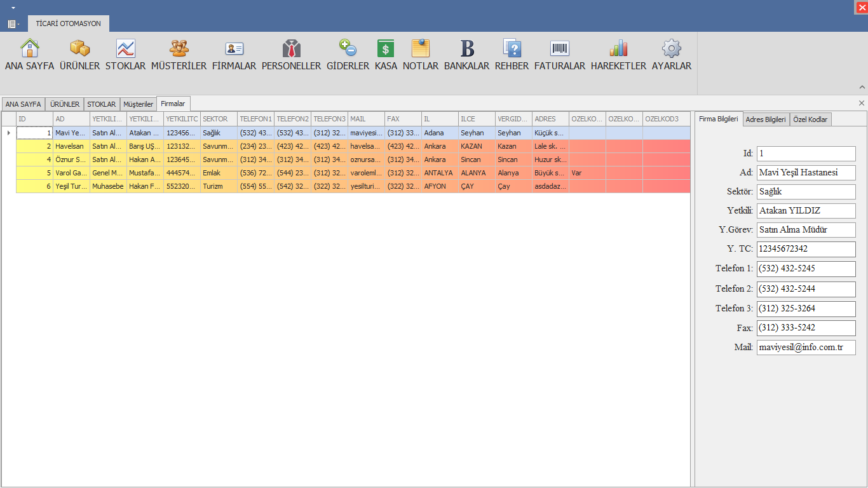Viewport: 868px width, 488px height.
Task: Select the Varol Ga... company row
Action: coord(353,173)
